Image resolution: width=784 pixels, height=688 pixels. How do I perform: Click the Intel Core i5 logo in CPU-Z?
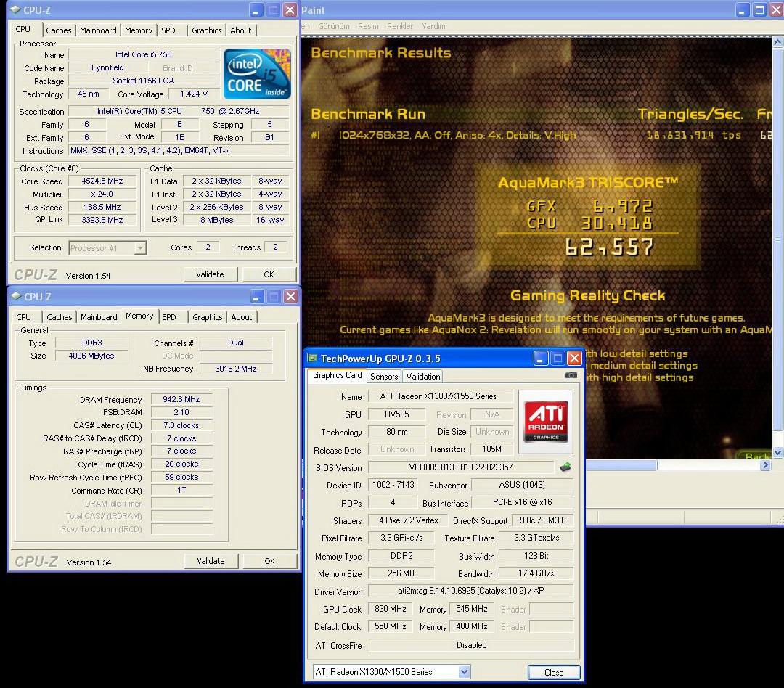pyautogui.click(x=257, y=74)
